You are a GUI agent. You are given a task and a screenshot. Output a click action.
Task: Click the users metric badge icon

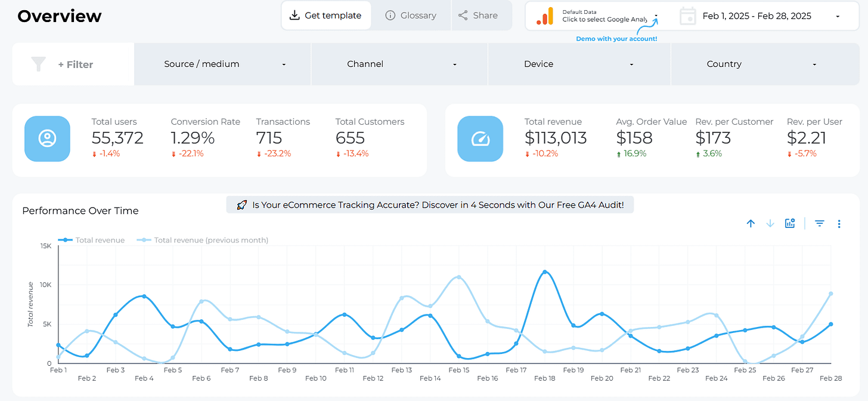[x=47, y=138]
